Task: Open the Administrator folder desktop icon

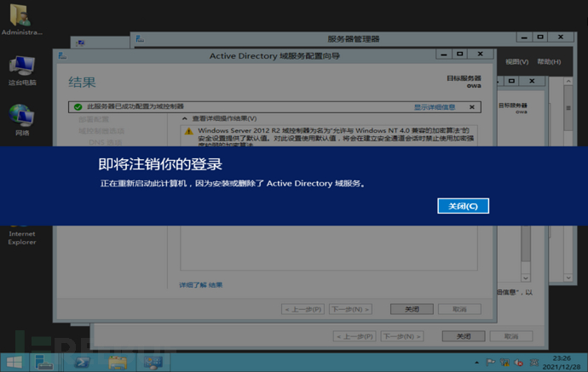Action: point(21,20)
